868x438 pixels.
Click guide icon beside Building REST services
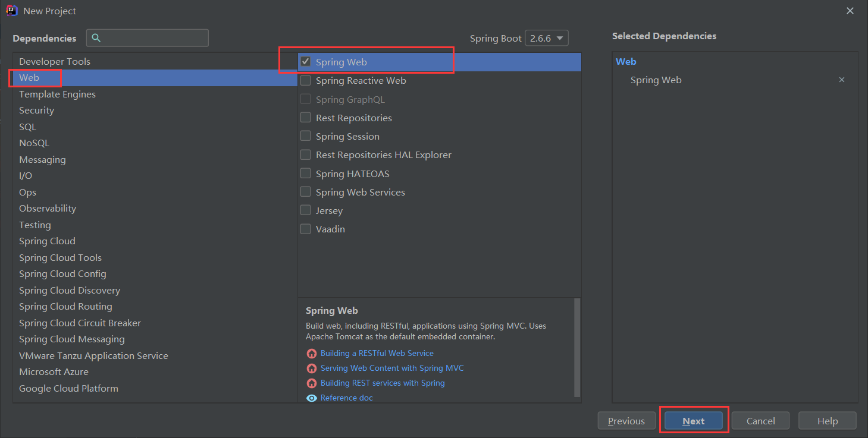312,383
